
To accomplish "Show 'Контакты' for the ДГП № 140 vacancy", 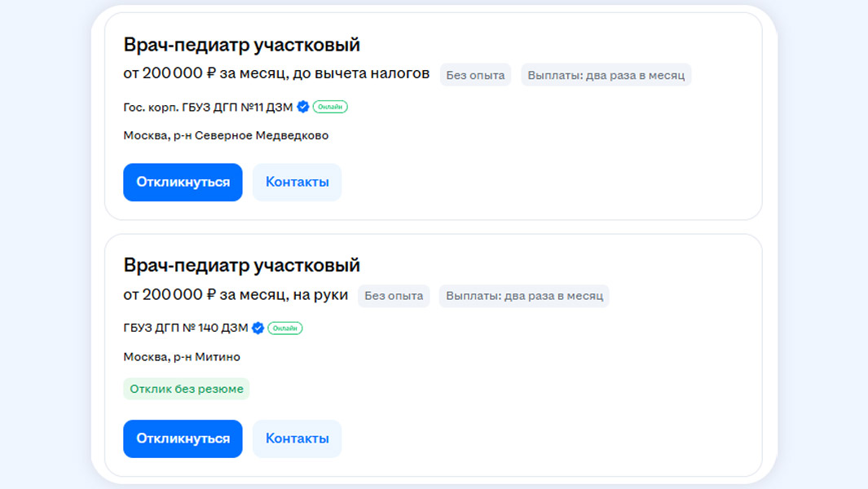I will coord(297,438).
